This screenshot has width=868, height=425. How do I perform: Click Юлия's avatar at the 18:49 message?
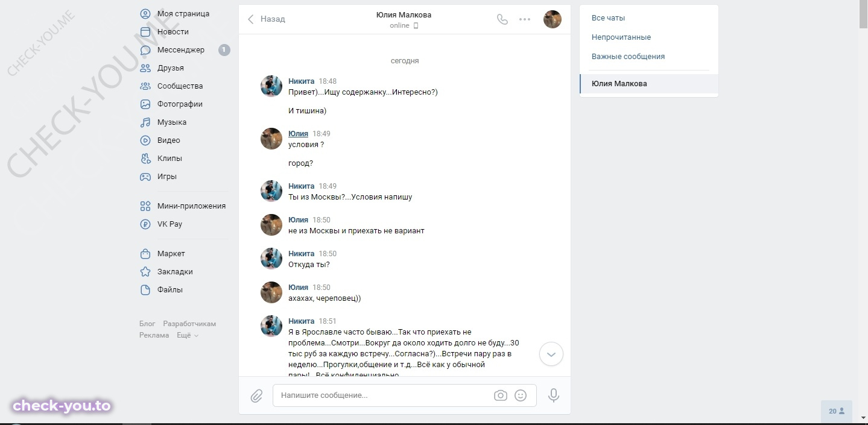(x=271, y=139)
